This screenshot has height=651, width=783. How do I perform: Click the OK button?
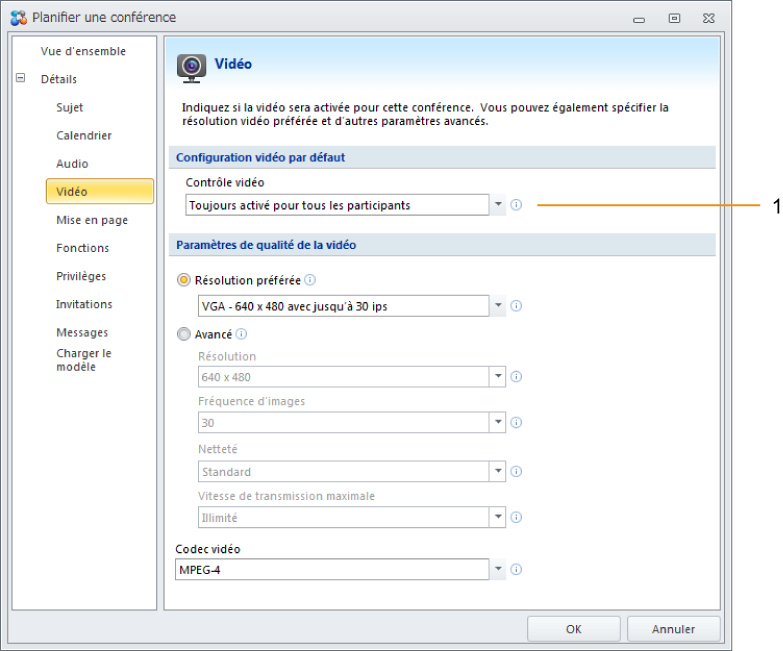[573, 629]
